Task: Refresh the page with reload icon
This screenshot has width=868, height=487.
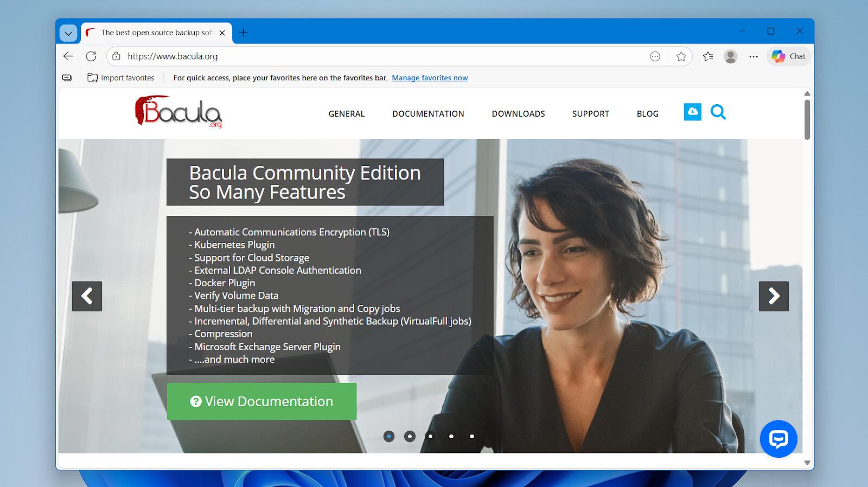Action: pyautogui.click(x=91, y=56)
